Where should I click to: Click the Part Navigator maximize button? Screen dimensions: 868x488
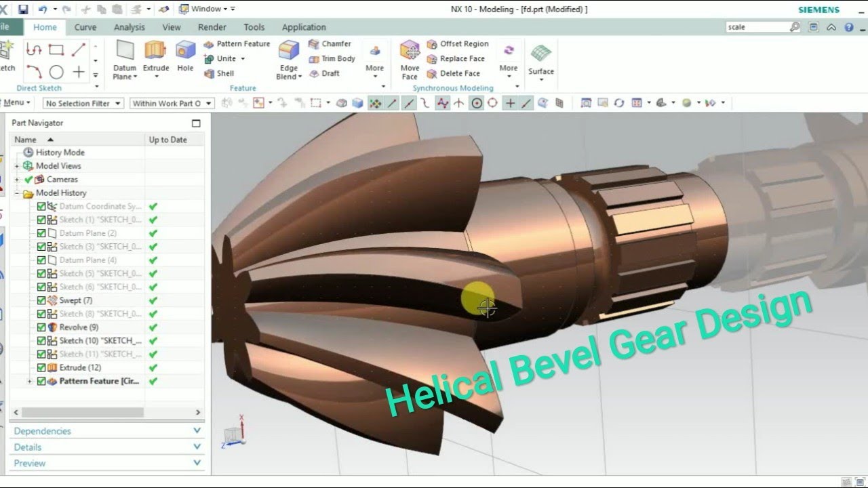196,123
